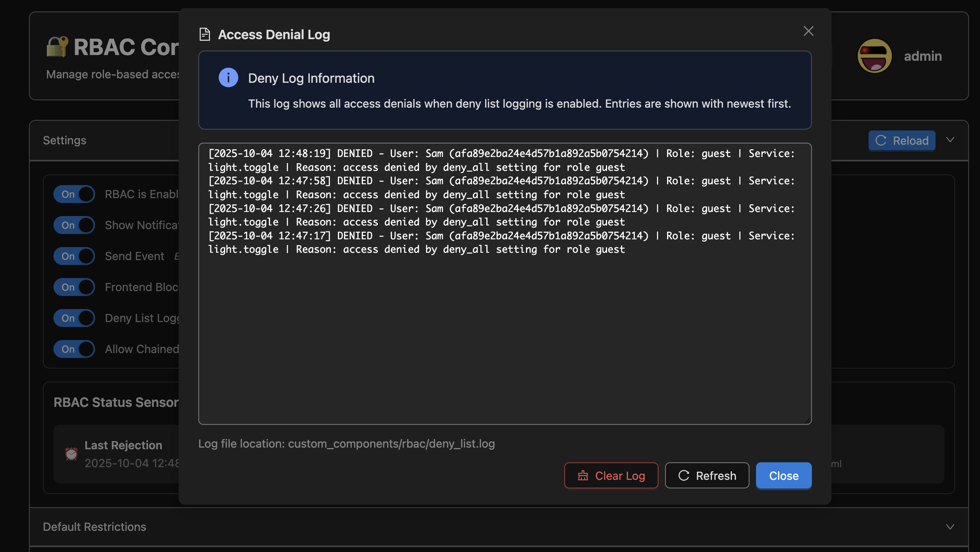The image size is (980, 552).
Task: Click the lock and key RBAC logo
Action: coord(57,46)
